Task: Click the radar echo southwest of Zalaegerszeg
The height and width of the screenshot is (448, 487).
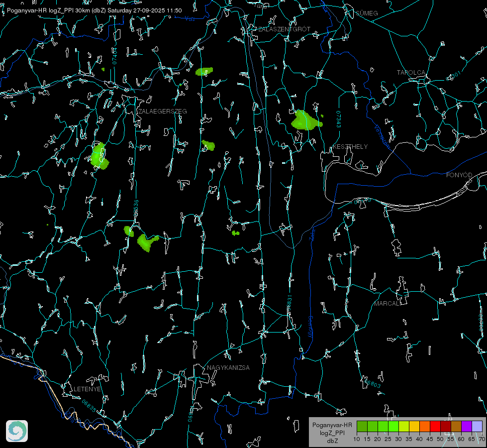Action: [99, 156]
